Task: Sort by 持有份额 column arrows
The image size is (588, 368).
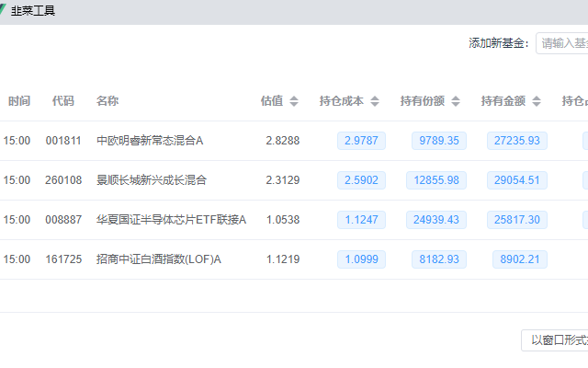Action: 456,101
